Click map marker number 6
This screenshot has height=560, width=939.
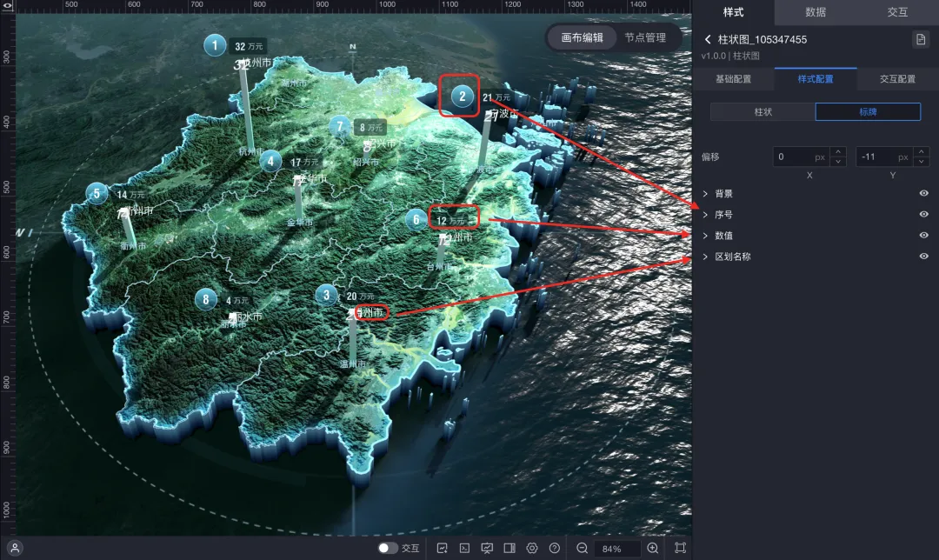(416, 220)
